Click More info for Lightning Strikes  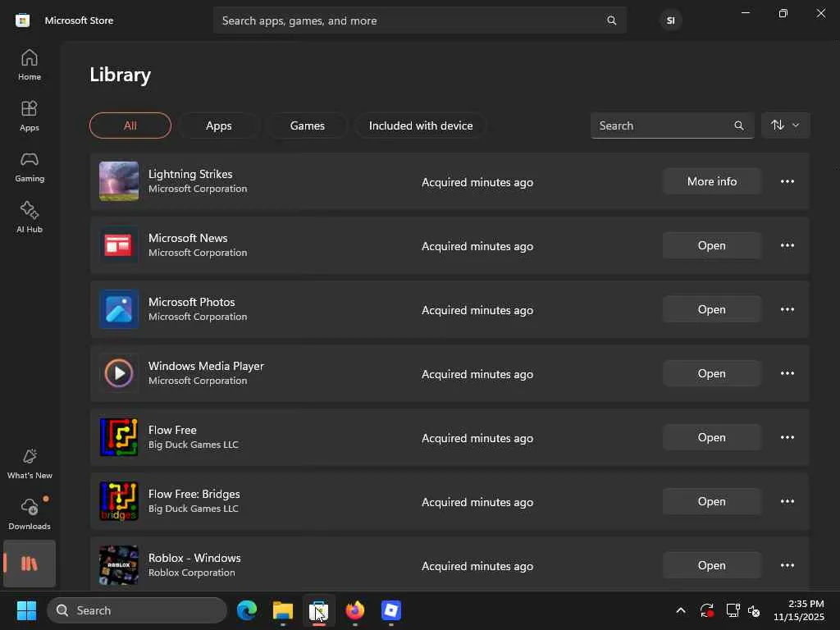[711, 181]
